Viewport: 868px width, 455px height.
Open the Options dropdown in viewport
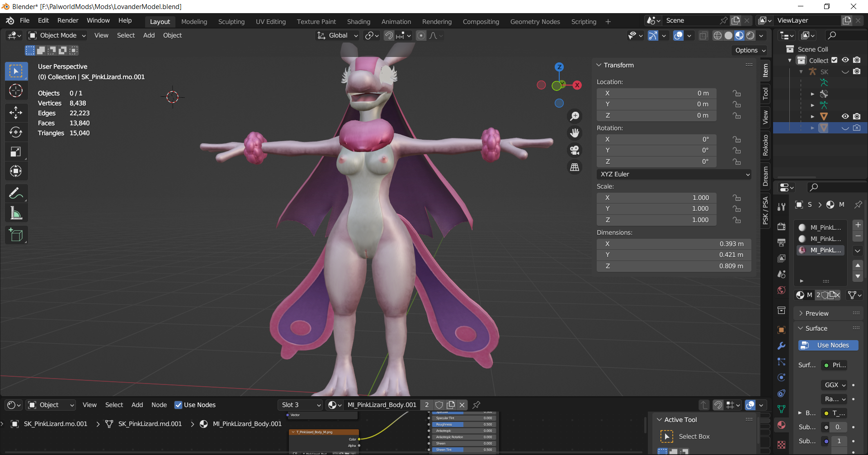[x=750, y=50]
